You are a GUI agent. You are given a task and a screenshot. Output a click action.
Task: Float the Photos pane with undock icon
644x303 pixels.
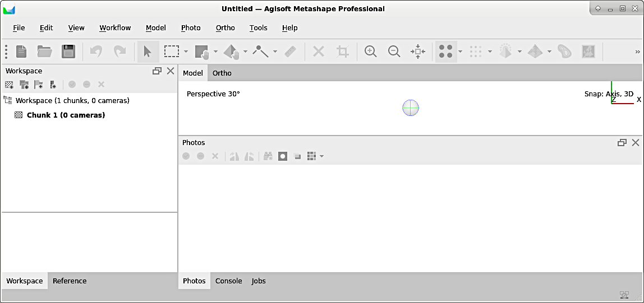[x=622, y=143]
